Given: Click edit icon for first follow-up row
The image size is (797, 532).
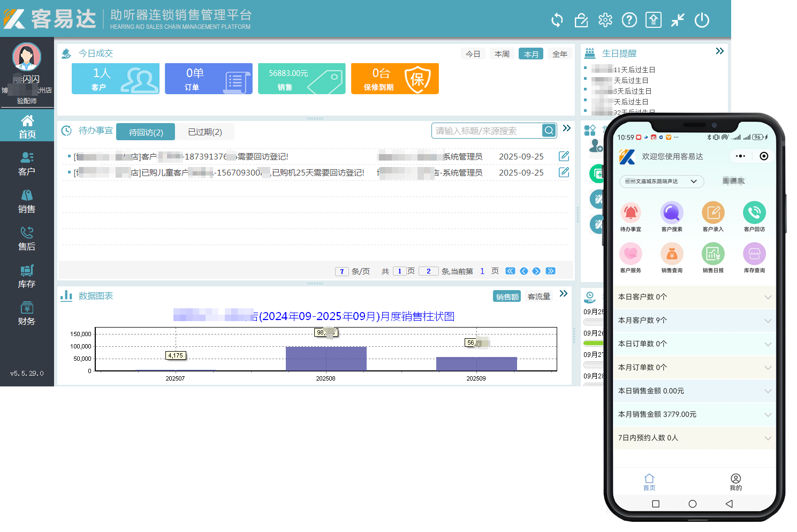Looking at the screenshot, I should tap(564, 156).
